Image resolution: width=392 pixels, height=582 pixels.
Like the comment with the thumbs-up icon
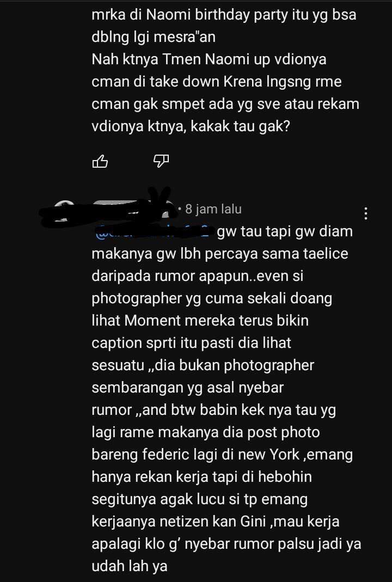pos(100,162)
